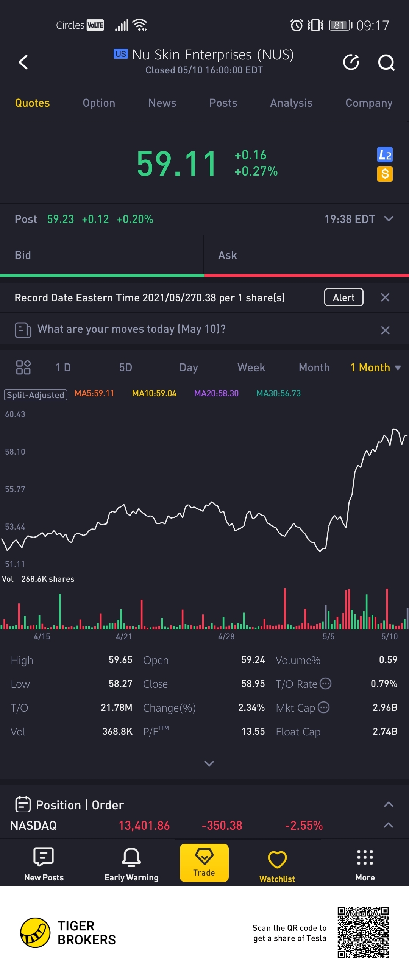Viewport: 409px width, 980px height.
Task: Tap the US market flag badge
Action: [x=120, y=54]
